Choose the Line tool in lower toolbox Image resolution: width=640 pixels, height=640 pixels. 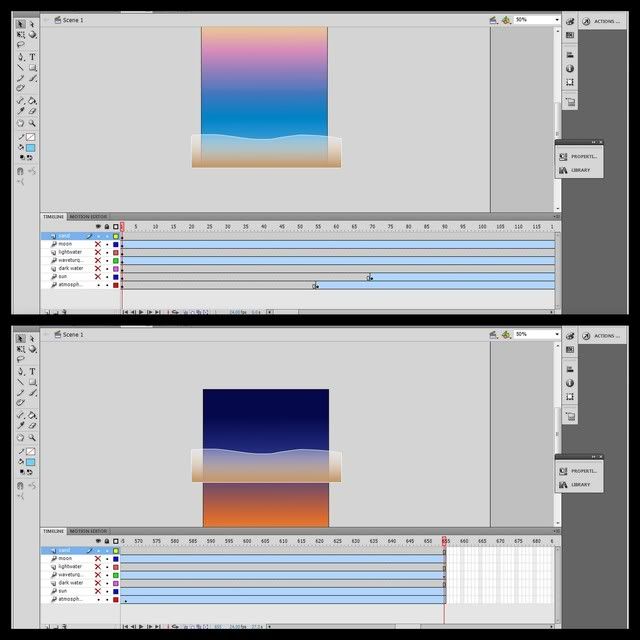[x=20, y=382]
